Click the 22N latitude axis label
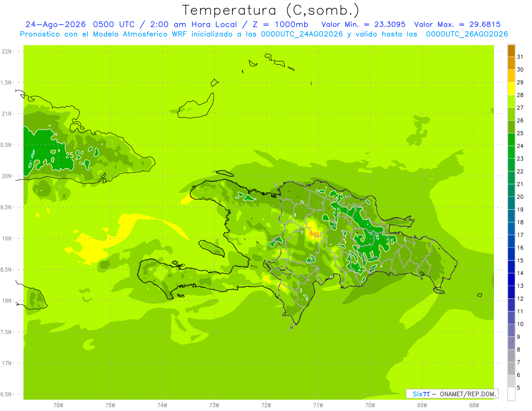 7,51
